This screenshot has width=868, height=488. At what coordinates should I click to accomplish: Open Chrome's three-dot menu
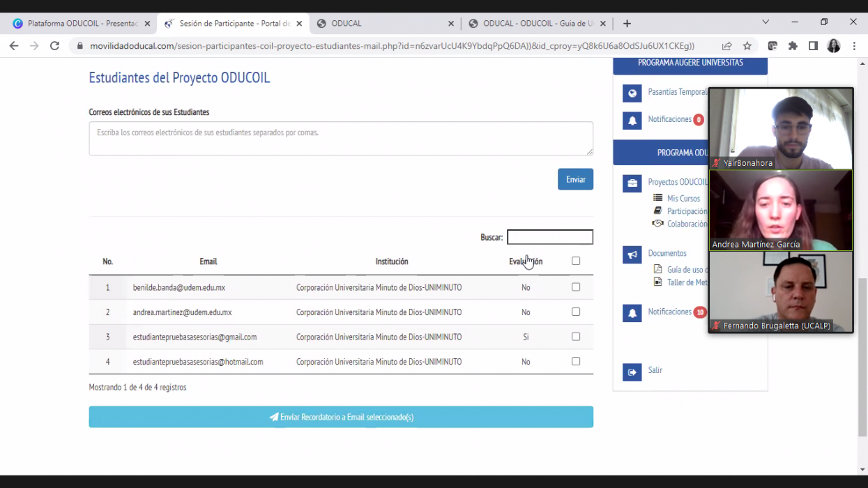click(855, 46)
